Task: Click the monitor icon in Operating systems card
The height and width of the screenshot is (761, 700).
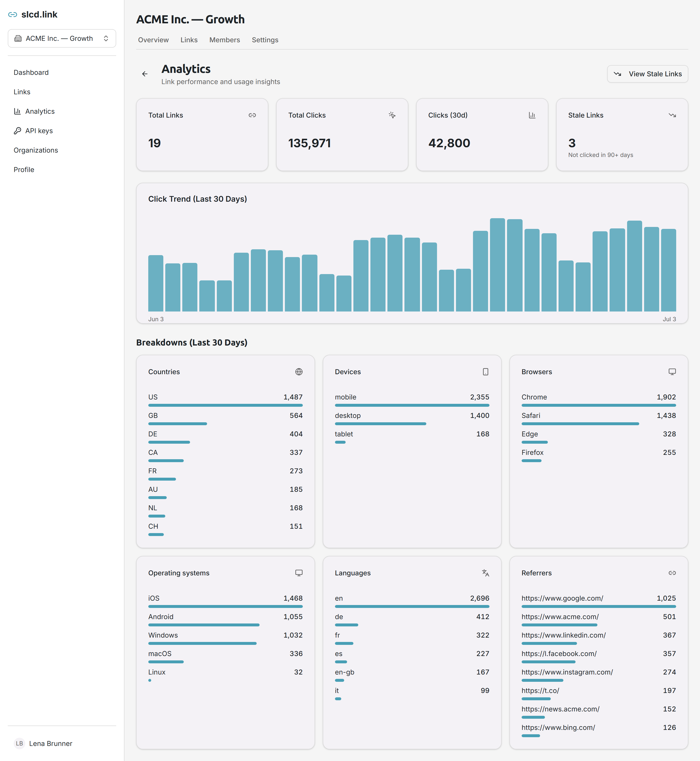Action: [298, 573]
